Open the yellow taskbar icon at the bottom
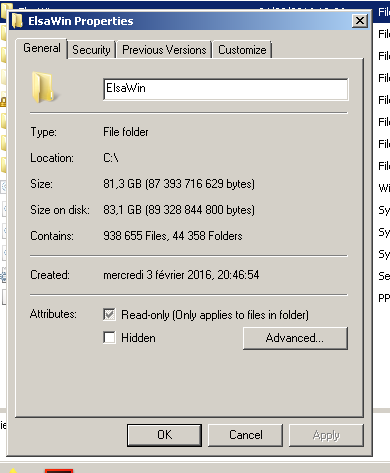Image resolution: width=390 pixels, height=473 pixels. click(13, 470)
